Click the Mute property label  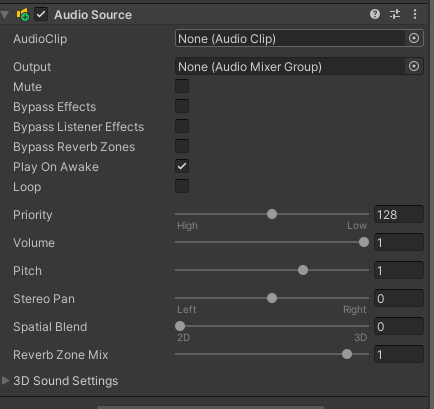(28, 87)
